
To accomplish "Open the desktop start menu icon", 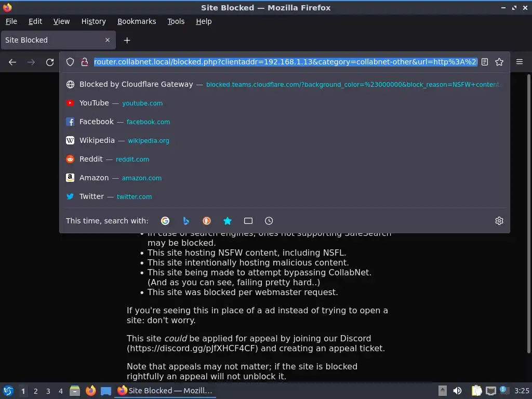I will (x=8, y=391).
